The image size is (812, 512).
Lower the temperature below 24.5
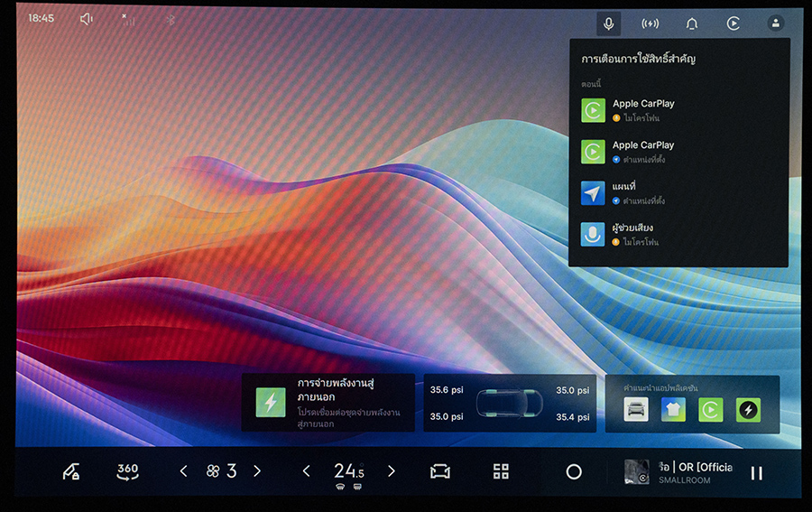[307, 471]
